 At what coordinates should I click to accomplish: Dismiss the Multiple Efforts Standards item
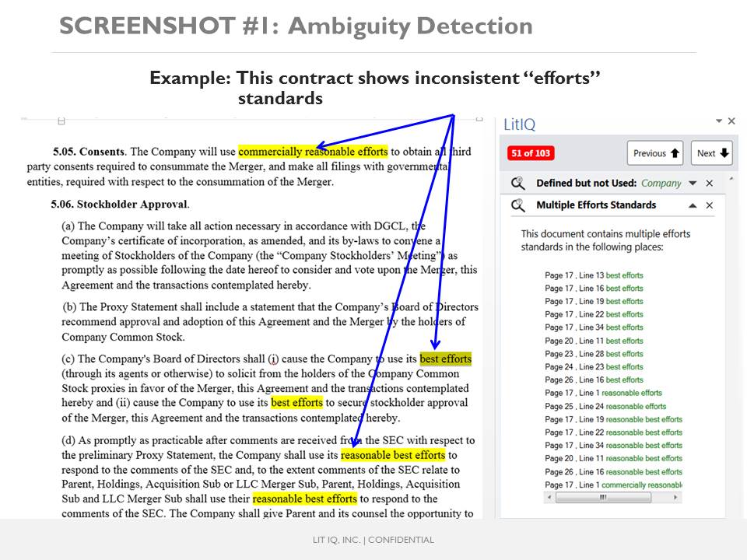click(710, 205)
